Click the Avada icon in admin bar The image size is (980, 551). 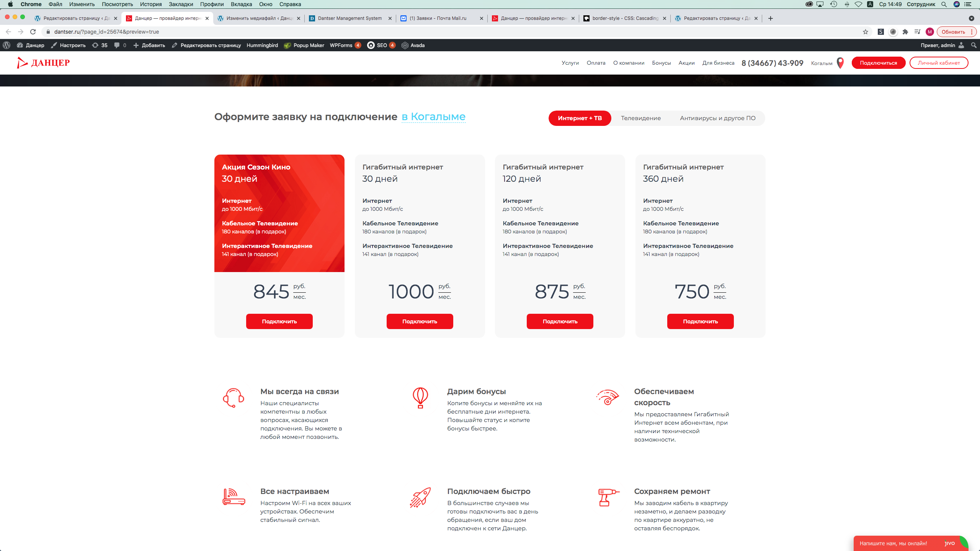405,45
